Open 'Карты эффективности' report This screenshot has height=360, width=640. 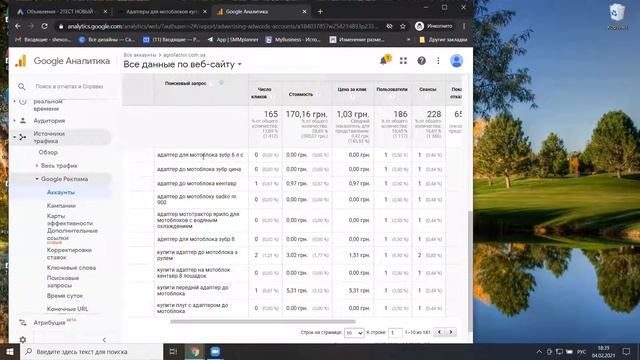click(x=70, y=220)
